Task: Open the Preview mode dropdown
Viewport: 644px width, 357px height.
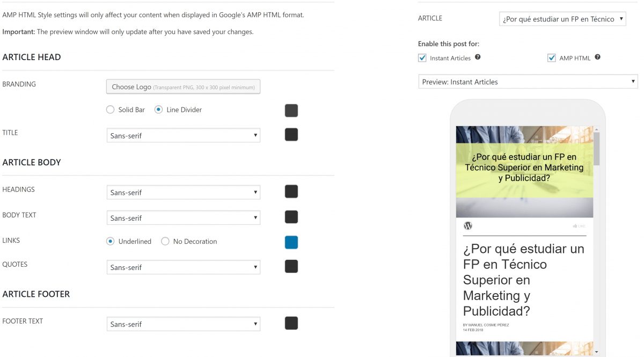Action: (x=528, y=81)
